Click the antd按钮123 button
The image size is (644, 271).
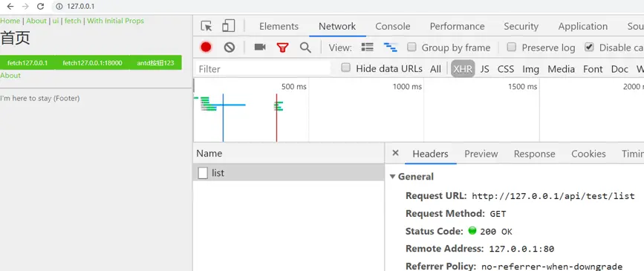click(155, 63)
